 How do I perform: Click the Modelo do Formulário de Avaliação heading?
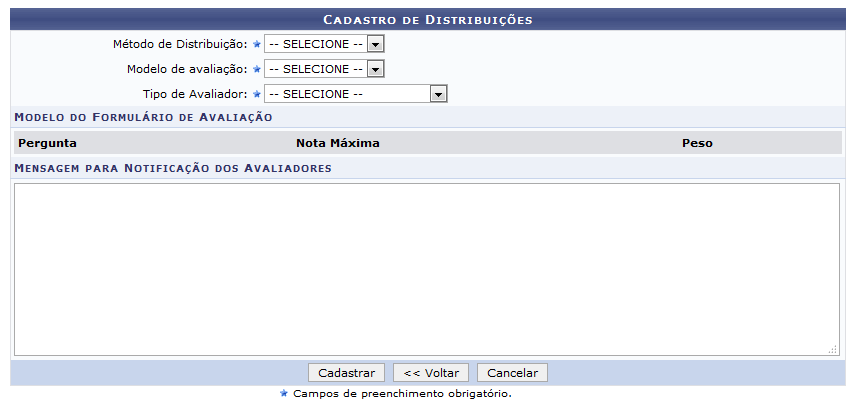coord(143,118)
